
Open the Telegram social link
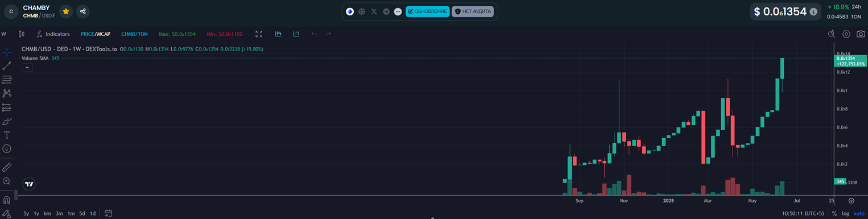(386, 11)
